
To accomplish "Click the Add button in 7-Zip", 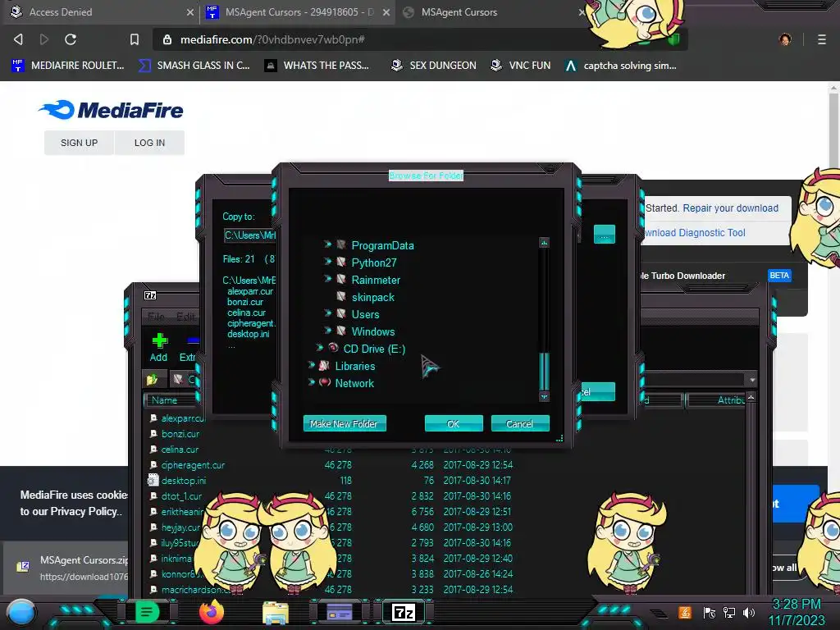I will click(159, 347).
